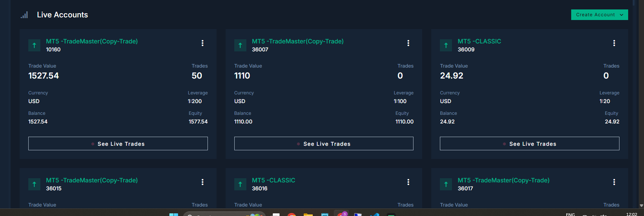644x216 pixels.
Task: Click the MT5 -CLASSIC account 36016 title
Action: 274,181
